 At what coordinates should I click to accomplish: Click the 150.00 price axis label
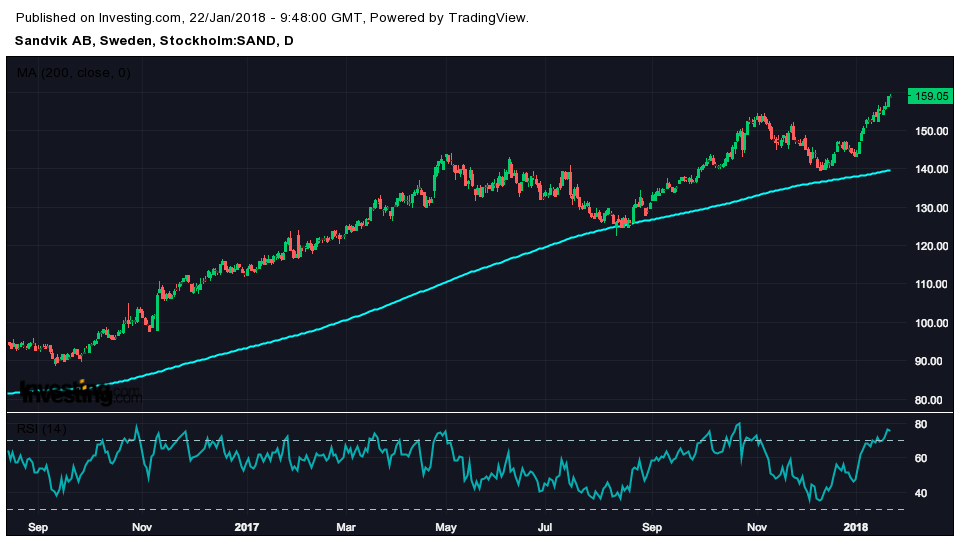[931, 131]
